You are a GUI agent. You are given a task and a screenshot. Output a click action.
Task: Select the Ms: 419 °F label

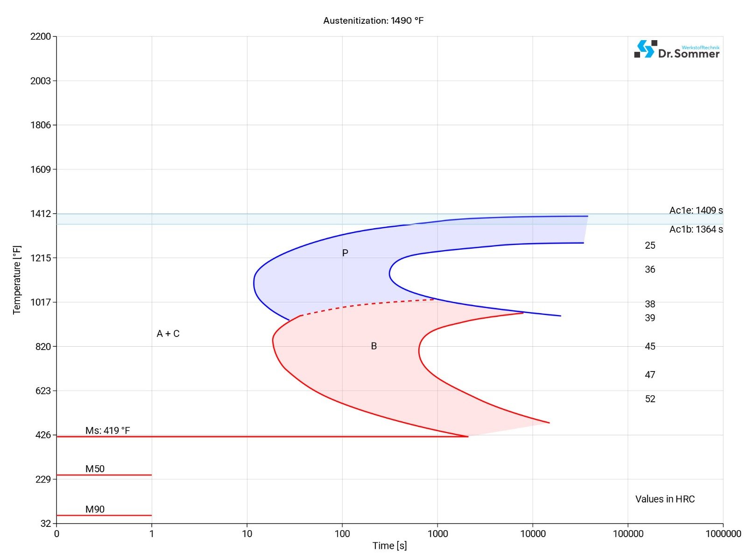coord(107,430)
